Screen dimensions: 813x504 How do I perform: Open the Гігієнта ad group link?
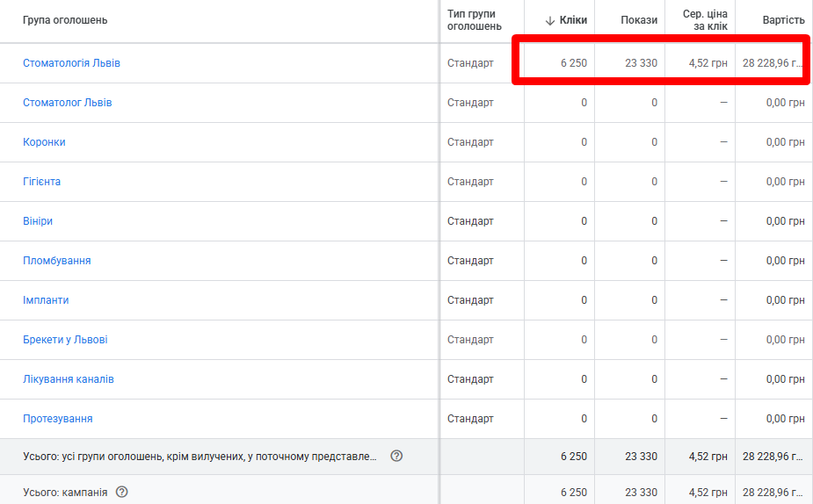click(x=41, y=181)
